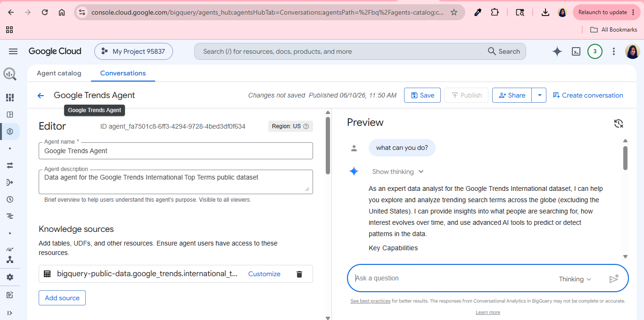Click the BigQuery logo icon
This screenshot has width=644, height=320.
10,74
